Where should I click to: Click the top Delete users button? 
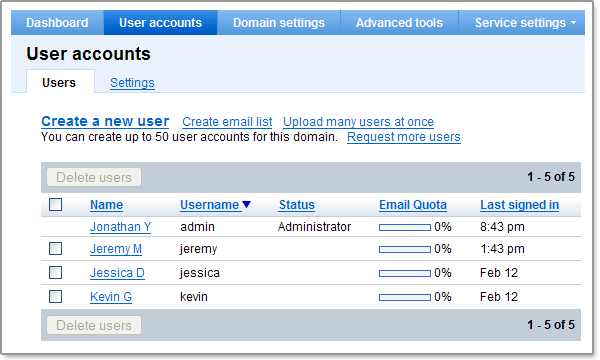[94, 177]
